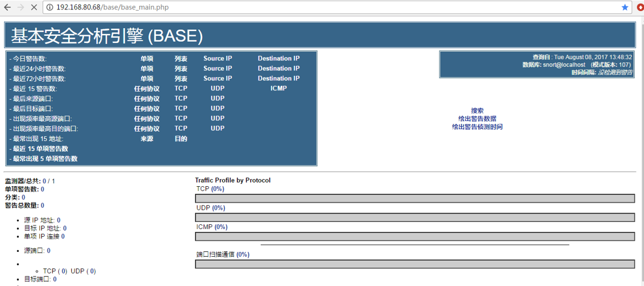644x286 pixels.
Task: Click TCP (0%) traffic profile link
Action: 218,189
